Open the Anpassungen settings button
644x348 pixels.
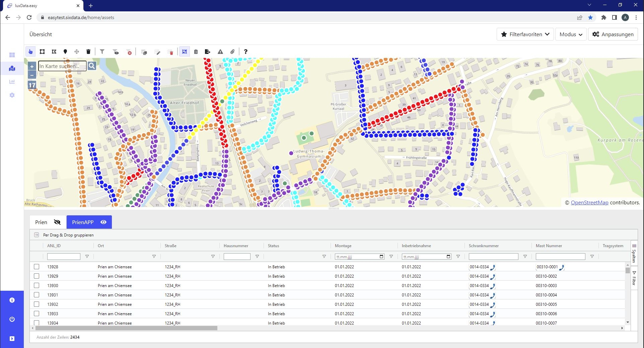613,34
